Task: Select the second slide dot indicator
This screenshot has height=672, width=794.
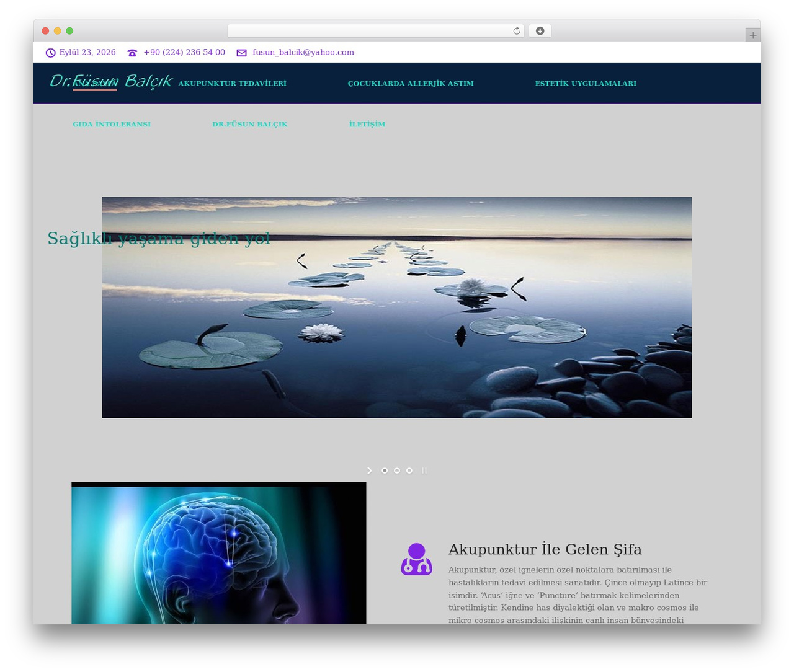Action: pos(397,471)
